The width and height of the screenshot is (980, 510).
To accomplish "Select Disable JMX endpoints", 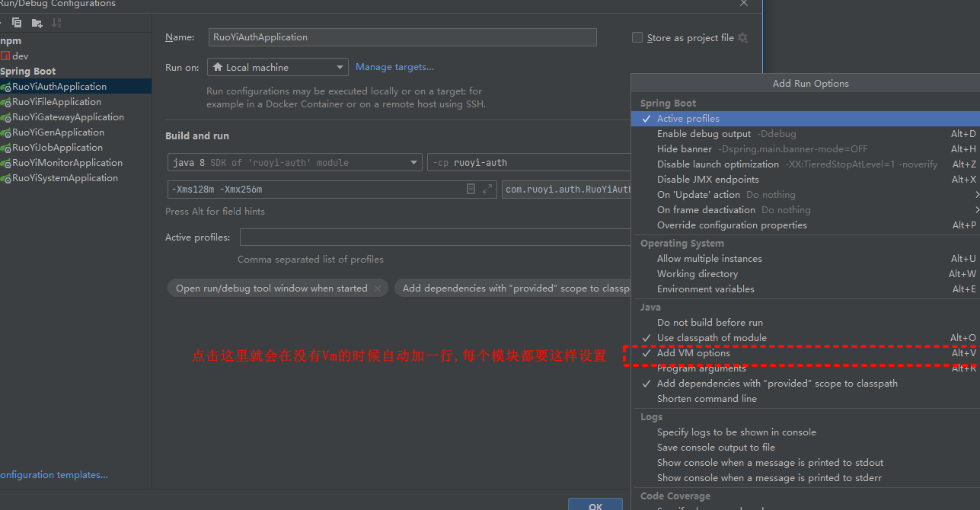I will click(806, 180).
